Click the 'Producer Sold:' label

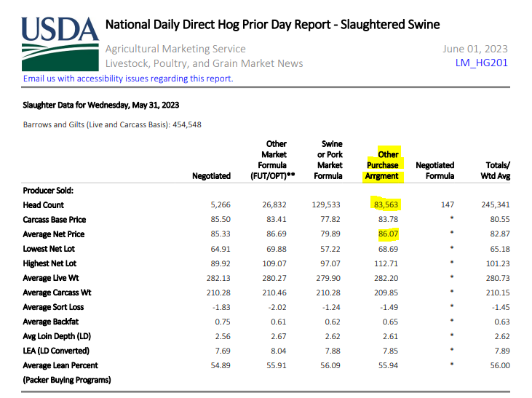[x=48, y=191]
